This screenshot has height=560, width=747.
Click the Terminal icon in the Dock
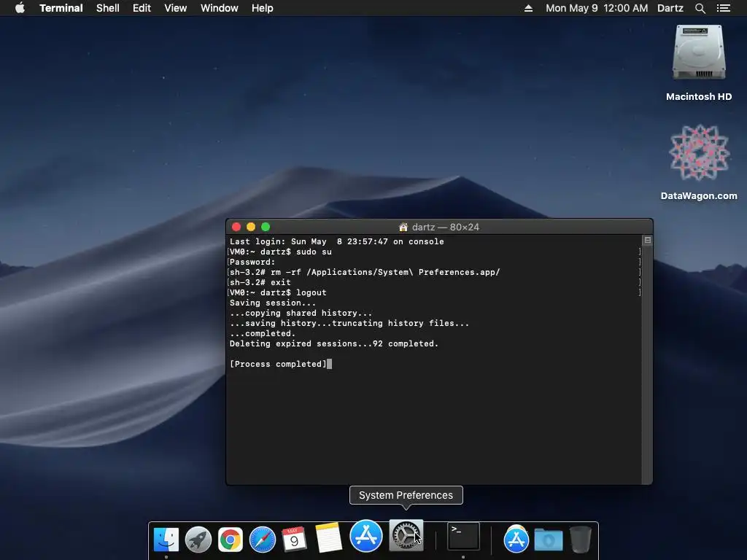coord(463,537)
